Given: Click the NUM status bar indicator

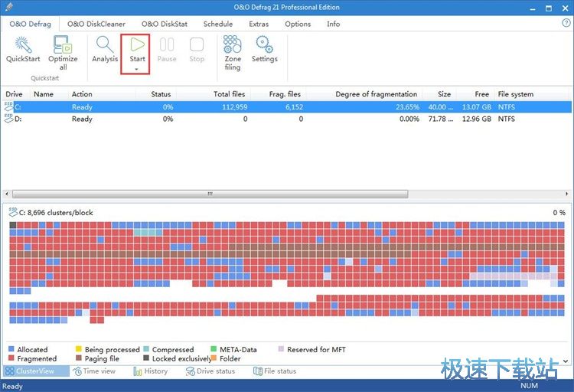Looking at the screenshot, I should click(529, 385).
